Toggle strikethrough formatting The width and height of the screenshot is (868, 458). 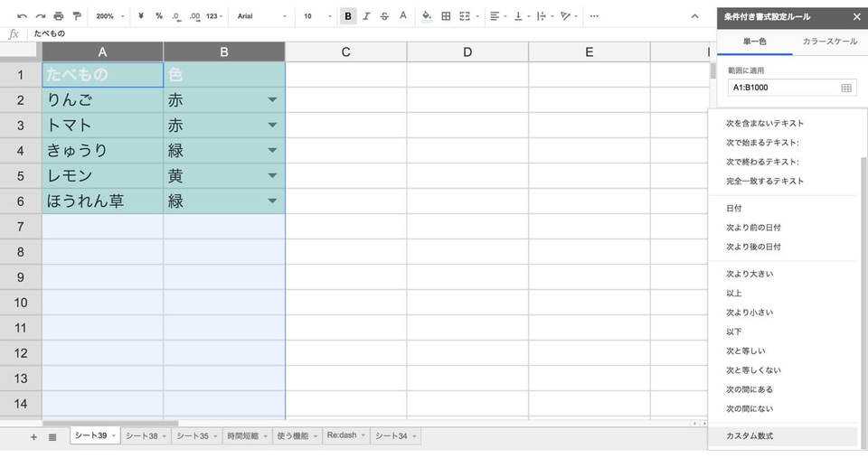click(x=384, y=16)
